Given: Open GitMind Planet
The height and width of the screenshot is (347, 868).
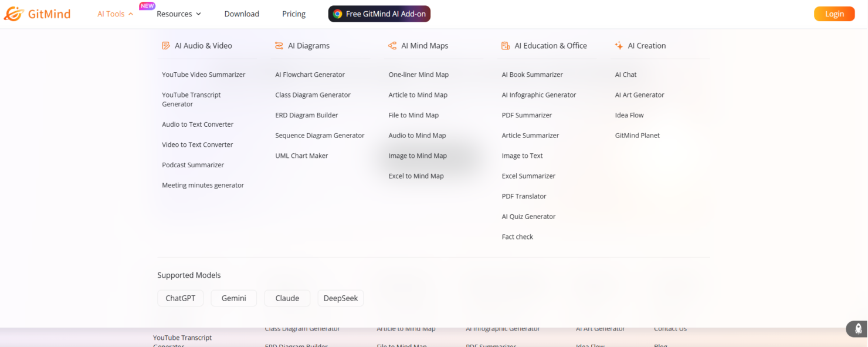Looking at the screenshot, I should point(637,136).
